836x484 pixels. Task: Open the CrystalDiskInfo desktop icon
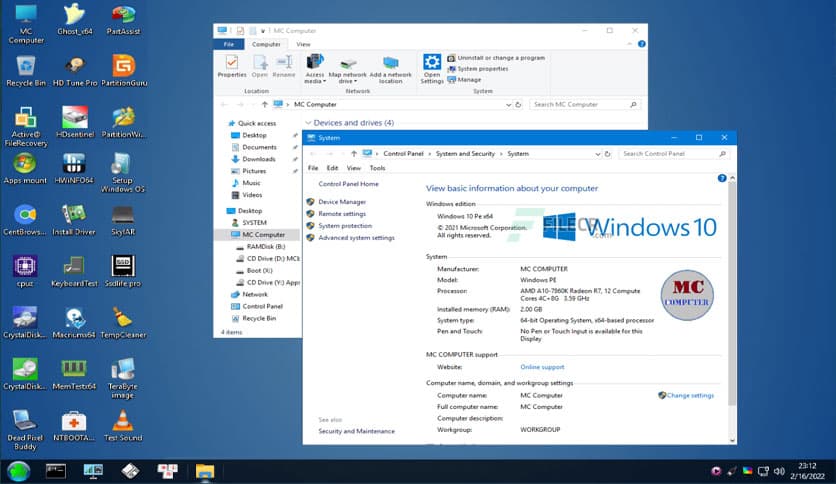click(x=25, y=319)
